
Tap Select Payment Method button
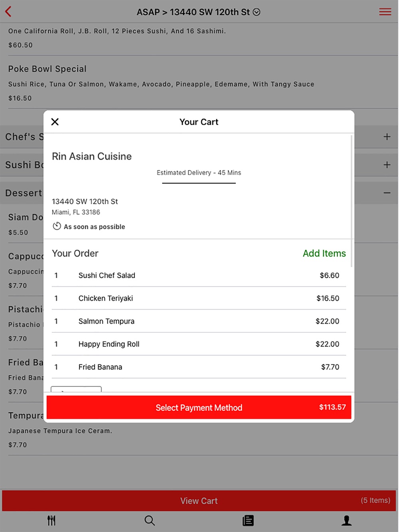(x=199, y=407)
